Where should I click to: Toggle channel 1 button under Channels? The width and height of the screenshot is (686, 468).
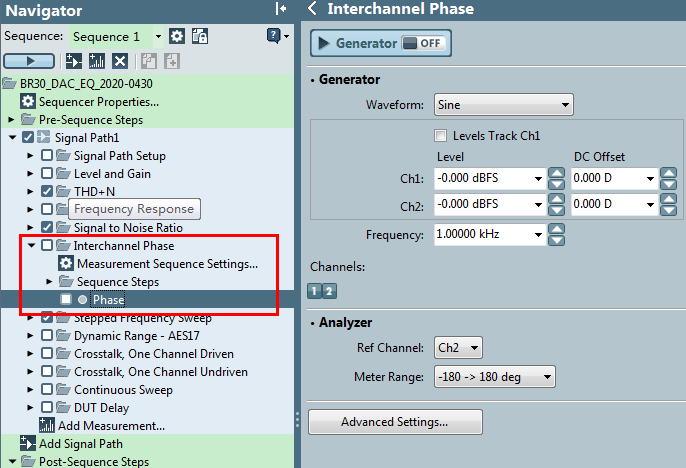(x=314, y=291)
